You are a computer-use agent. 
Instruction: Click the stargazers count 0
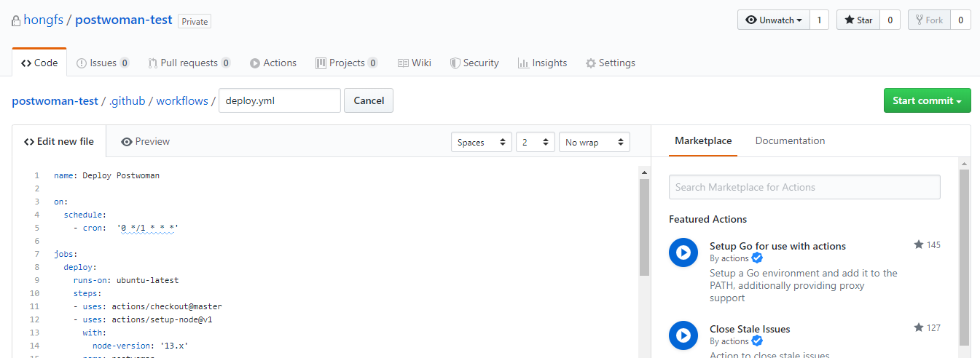pos(890,20)
